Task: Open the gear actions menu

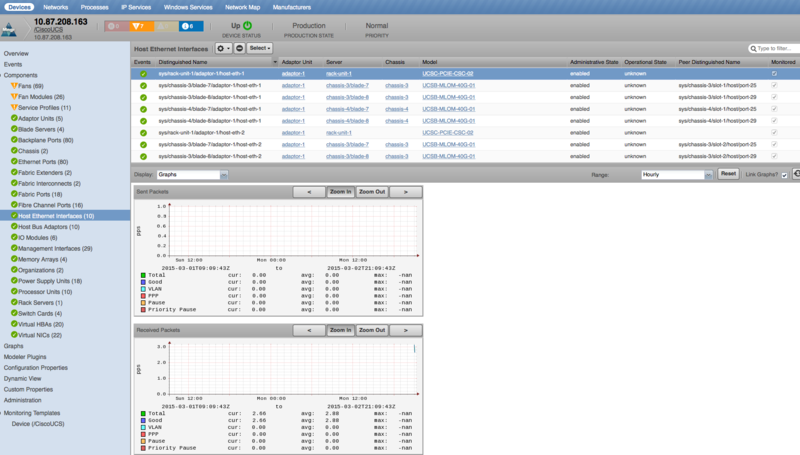Action: click(223, 48)
